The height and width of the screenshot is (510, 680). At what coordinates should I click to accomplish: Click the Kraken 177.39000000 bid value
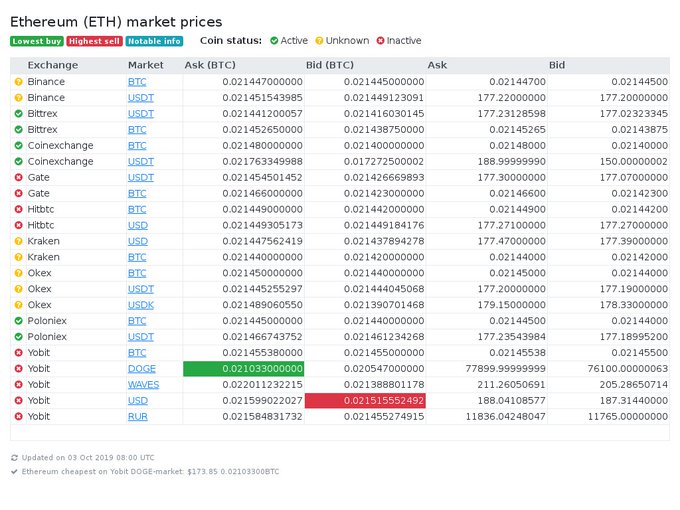click(x=634, y=241)
